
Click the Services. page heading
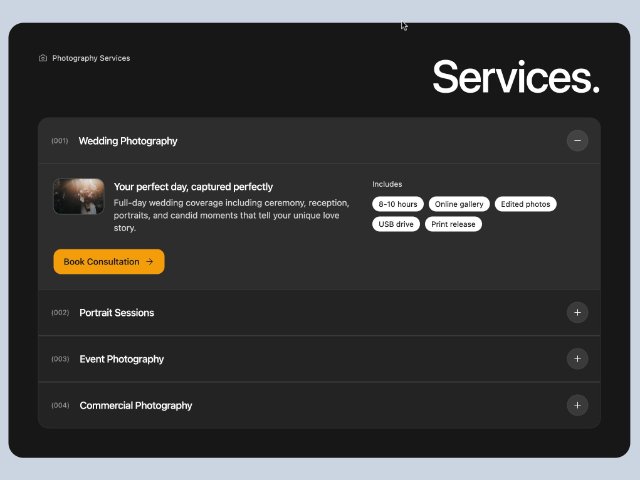(x=515, y=77)
